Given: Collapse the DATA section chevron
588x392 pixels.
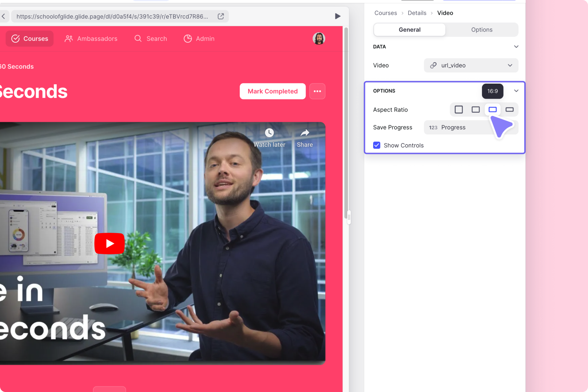Looking at the screenshot, I should coord(516,47).
